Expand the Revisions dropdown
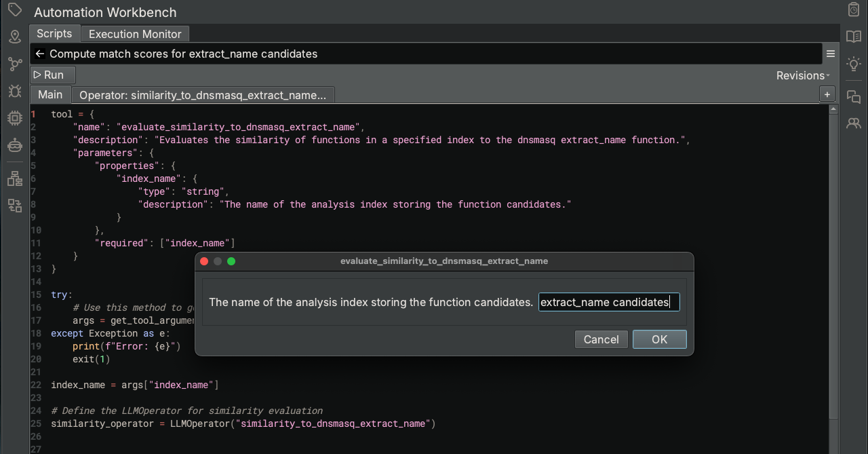Screen dimensions: 868x454 803,75
